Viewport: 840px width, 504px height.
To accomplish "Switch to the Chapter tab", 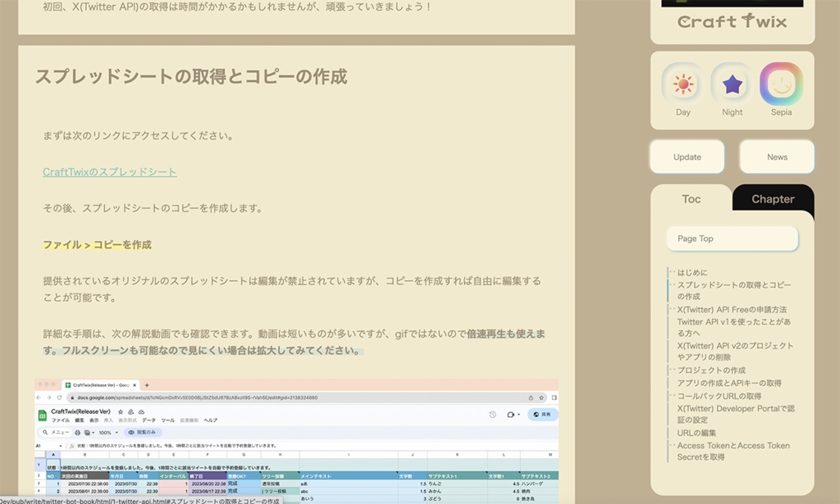I will tap(772, 198).
